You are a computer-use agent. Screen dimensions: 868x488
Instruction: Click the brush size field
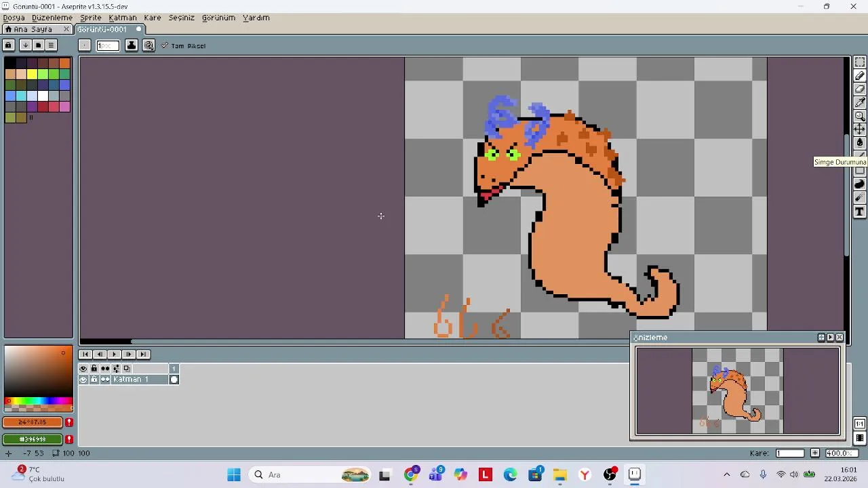108,45
